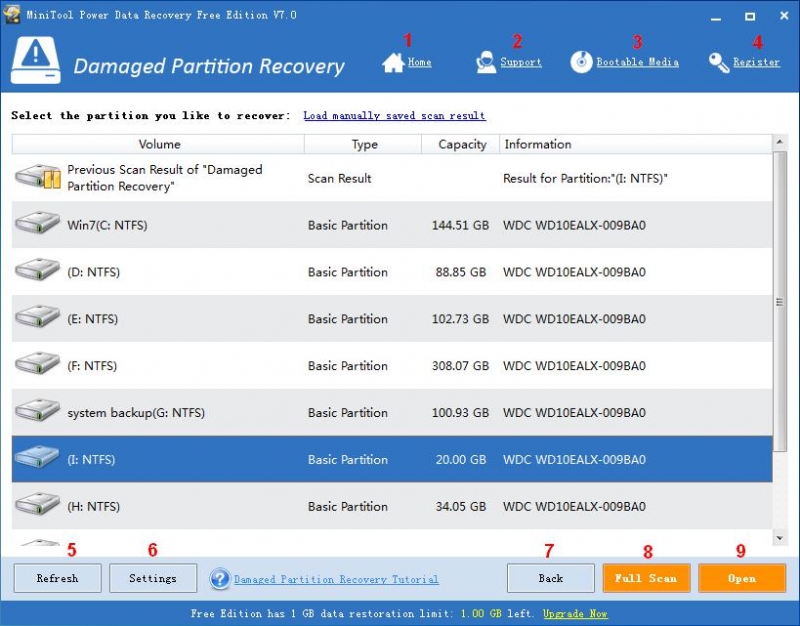Click the scroll down arrow of partition list
Viewport: 800px width, 626px height.
[779, 538]
